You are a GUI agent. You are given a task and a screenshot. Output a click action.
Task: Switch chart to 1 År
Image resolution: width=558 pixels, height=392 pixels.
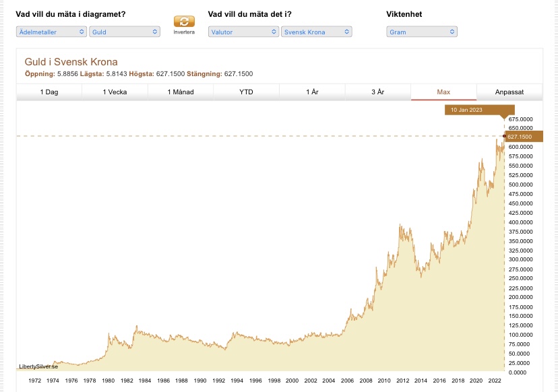pos(312,92)
